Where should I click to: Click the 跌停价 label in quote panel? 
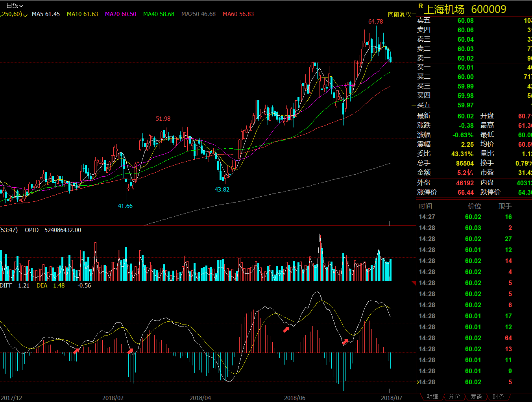pos(490,192)
